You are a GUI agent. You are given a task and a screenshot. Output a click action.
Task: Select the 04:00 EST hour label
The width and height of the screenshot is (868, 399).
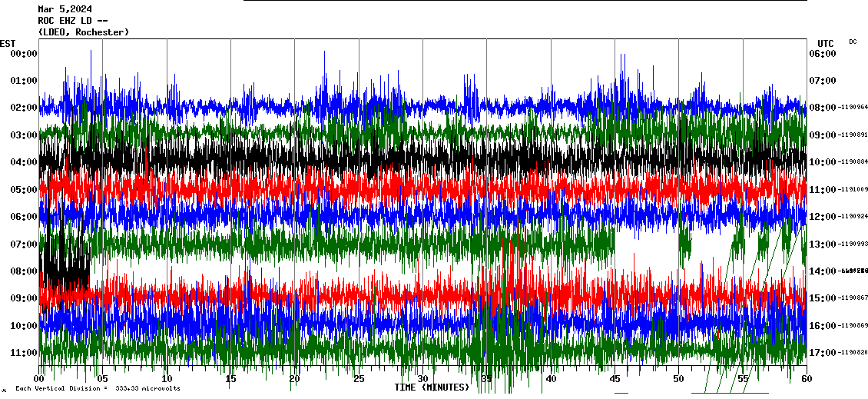[23, 162]
